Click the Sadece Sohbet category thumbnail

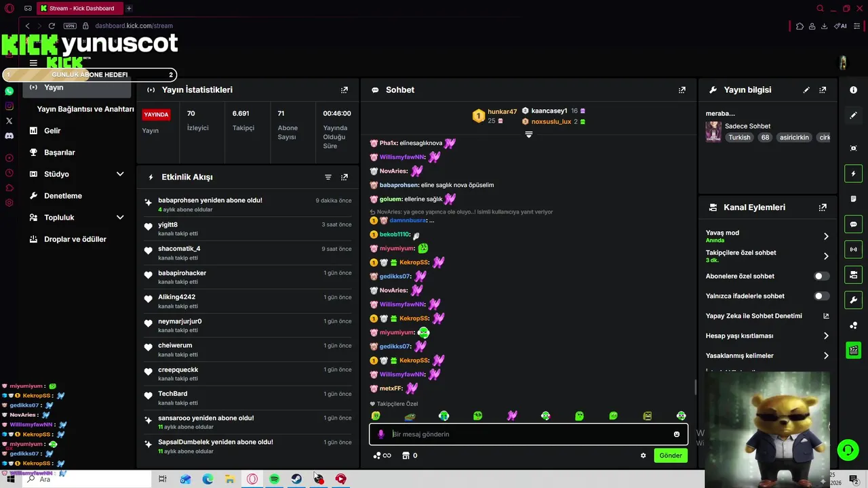pyautogui.click(x=713, y=131)
